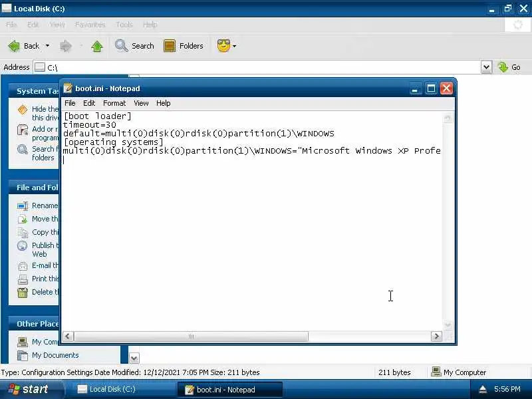Click My Computer icon in status bar
The image size is (532, 399).
[436, 372]
